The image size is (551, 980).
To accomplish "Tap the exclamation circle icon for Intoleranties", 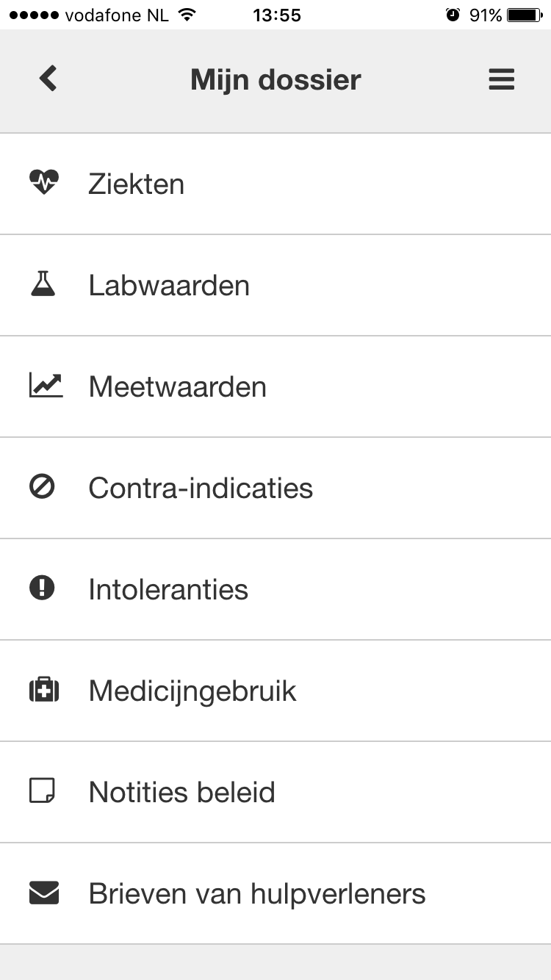I will [x=42, y=588].
